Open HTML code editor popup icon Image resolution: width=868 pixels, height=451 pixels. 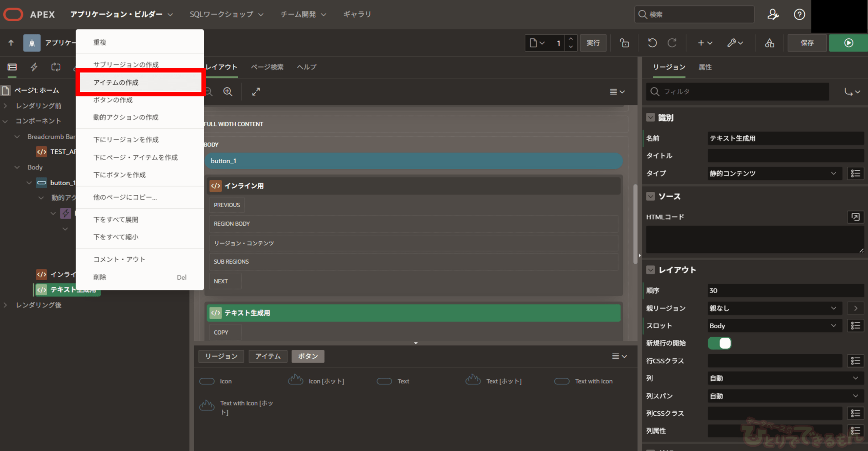point(855,217)
